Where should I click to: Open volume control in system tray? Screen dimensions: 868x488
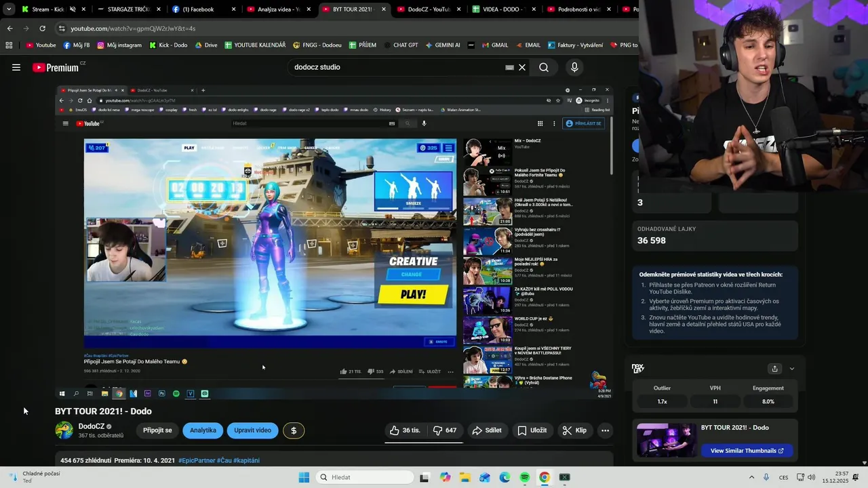click(x=812, y=477)
